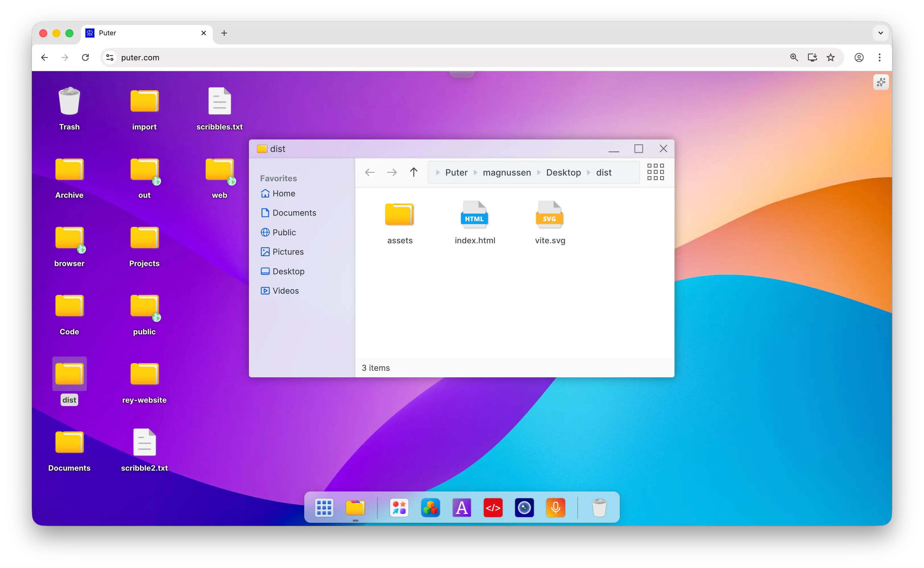Open the app launcher grid in dock
924x568 pixels.
[324, 508]
